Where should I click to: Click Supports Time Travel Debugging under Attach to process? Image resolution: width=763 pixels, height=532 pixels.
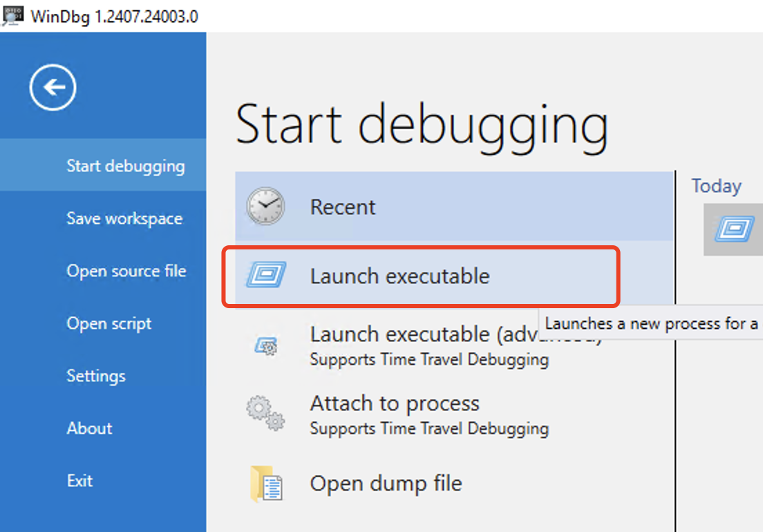pyautogui.click(x=429, y=428)
